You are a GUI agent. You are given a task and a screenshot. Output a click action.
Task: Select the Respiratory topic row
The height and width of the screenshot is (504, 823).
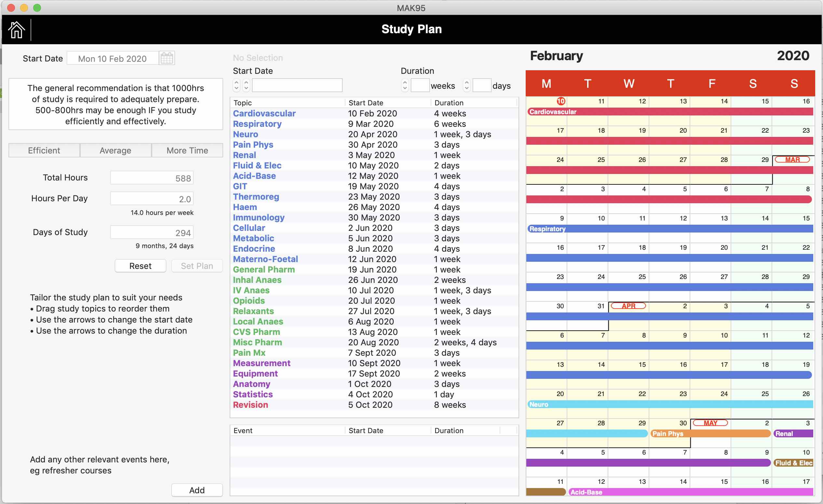374,124
